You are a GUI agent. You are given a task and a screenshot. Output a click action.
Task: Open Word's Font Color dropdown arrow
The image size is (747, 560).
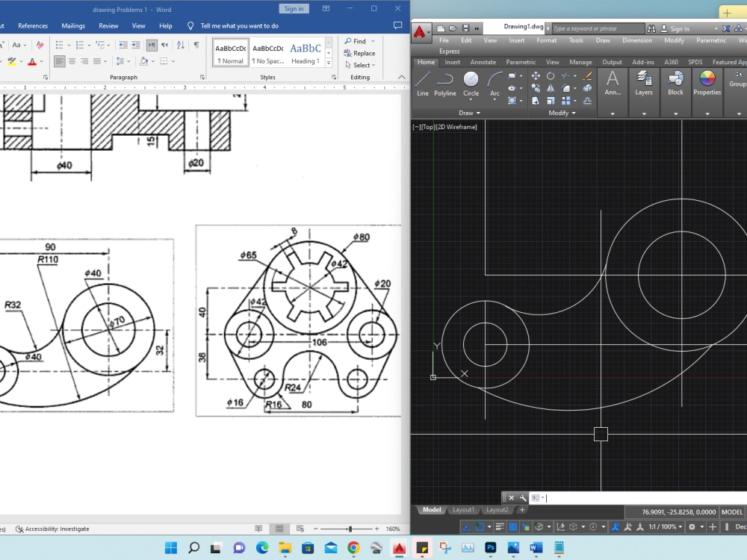tap(41, 61)
